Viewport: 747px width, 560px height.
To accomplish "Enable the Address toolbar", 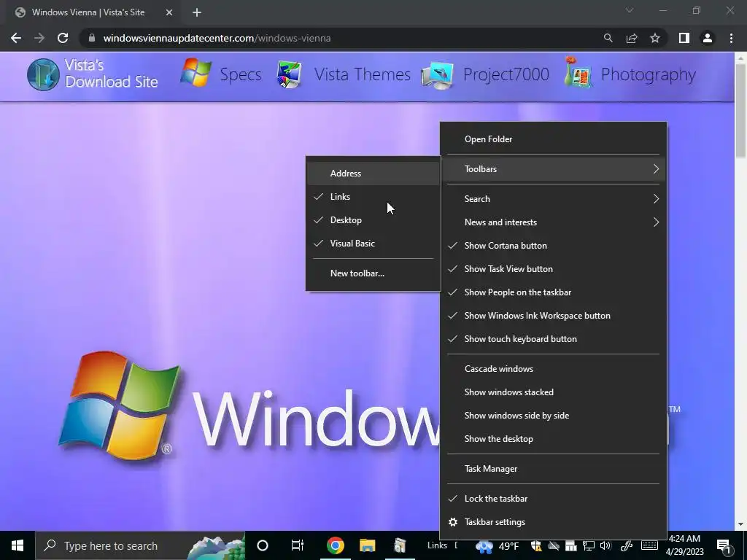I will coord(373,174).
